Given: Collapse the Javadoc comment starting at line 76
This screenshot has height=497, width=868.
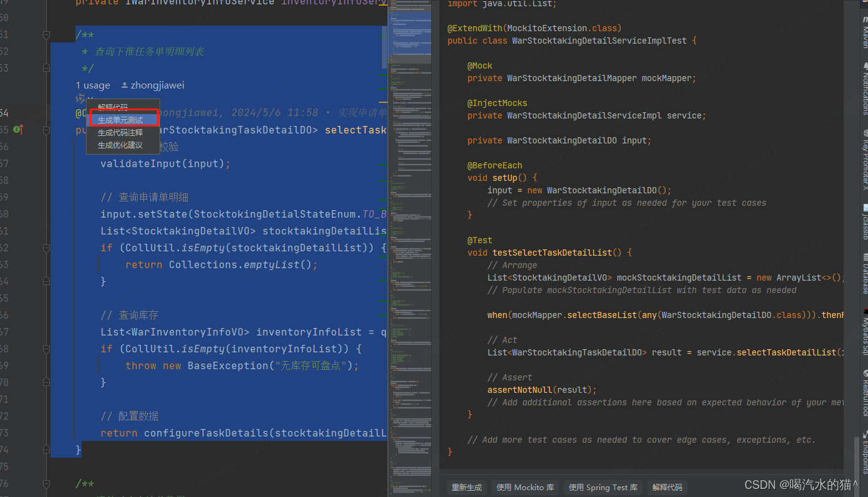Looking at the screenshot, I should [x=46, y=483].
